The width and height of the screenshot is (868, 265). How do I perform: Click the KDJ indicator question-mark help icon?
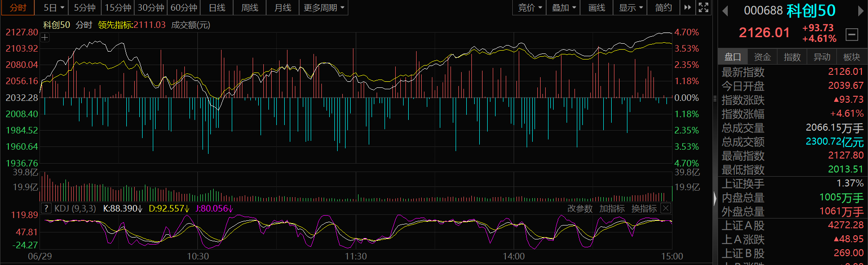(x=46, y=208)
